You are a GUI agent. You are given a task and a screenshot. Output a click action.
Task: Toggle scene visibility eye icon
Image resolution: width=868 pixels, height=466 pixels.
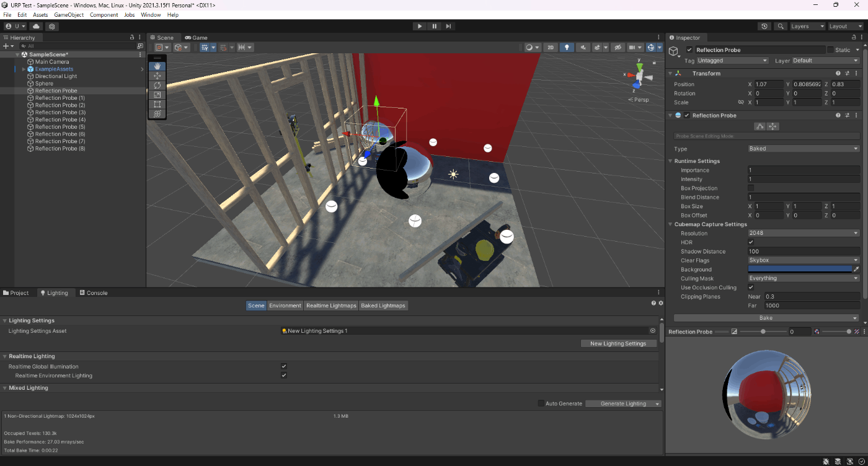pos(617,47)
